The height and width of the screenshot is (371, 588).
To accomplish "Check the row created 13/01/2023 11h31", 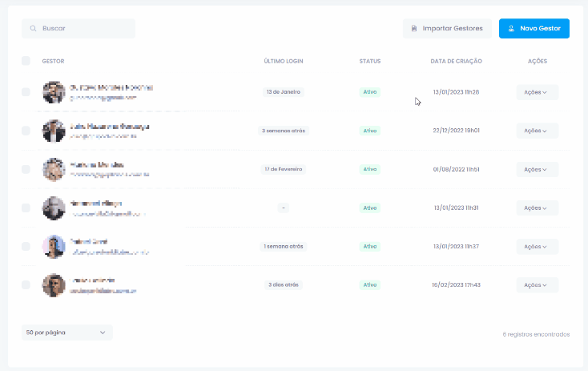I will (x=26, y=208).
